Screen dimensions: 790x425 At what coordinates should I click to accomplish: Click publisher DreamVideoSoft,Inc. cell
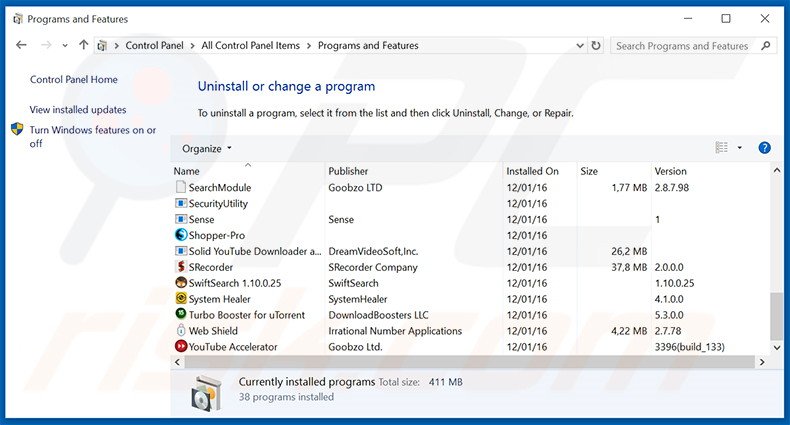click(373, 251)
